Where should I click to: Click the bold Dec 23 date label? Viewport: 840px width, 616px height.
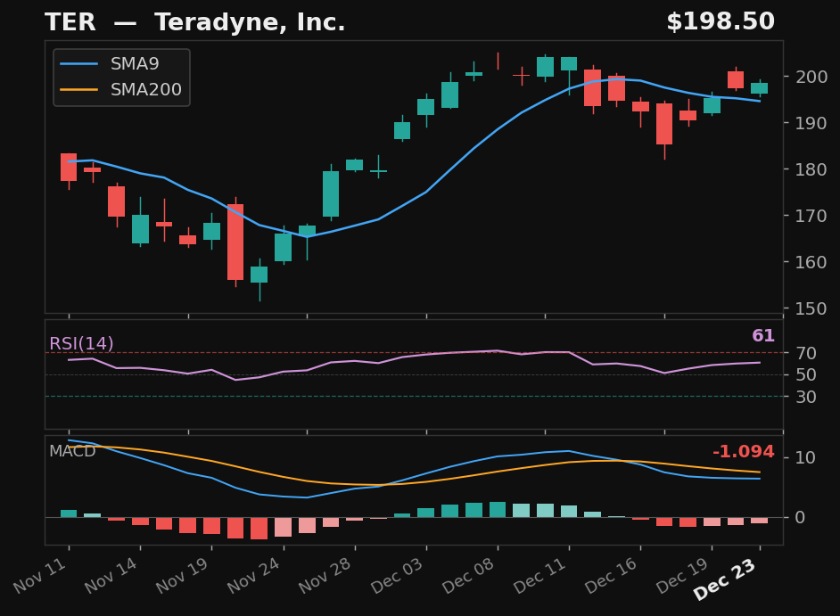pyautogui.click(x=724, y=579)
